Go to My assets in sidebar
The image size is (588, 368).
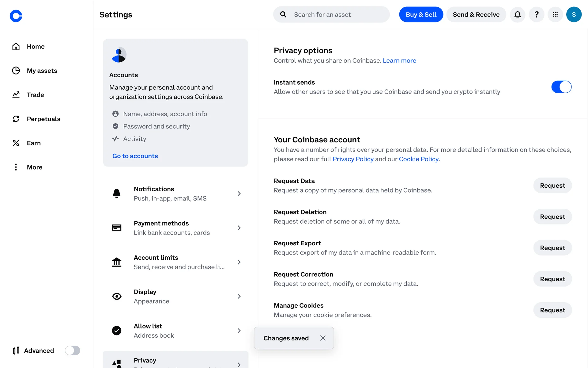coord(42,71)
